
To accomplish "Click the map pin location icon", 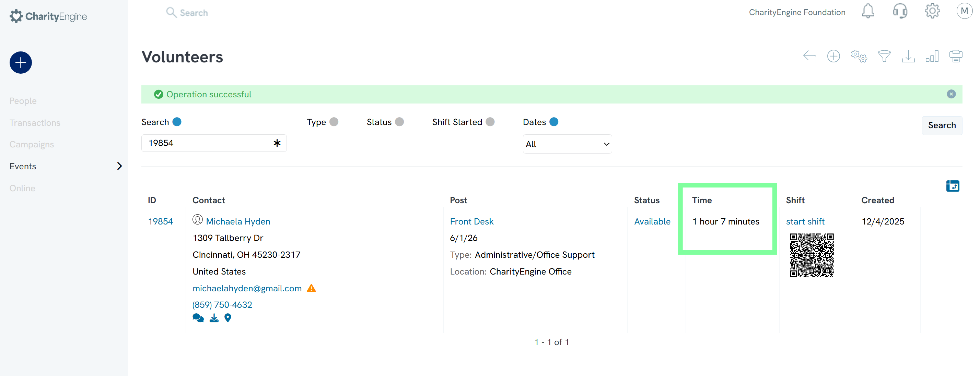I will (227, 318).
